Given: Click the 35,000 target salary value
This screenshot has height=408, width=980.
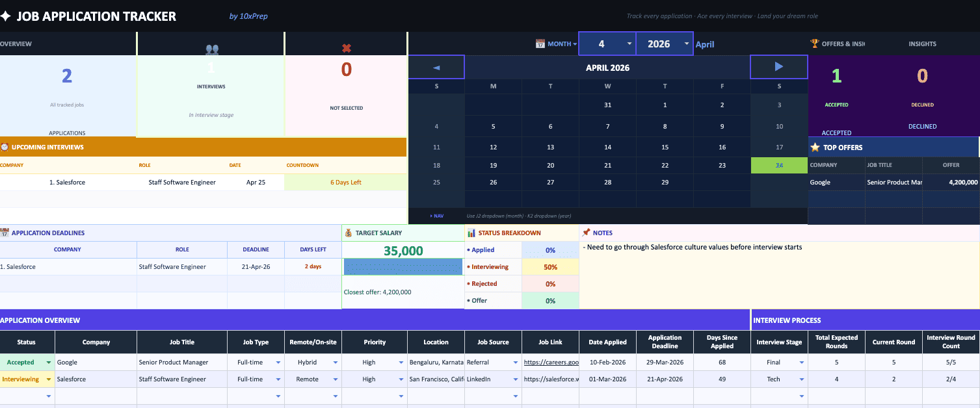Looking at the screenshot, I should [x=403, y=251].
